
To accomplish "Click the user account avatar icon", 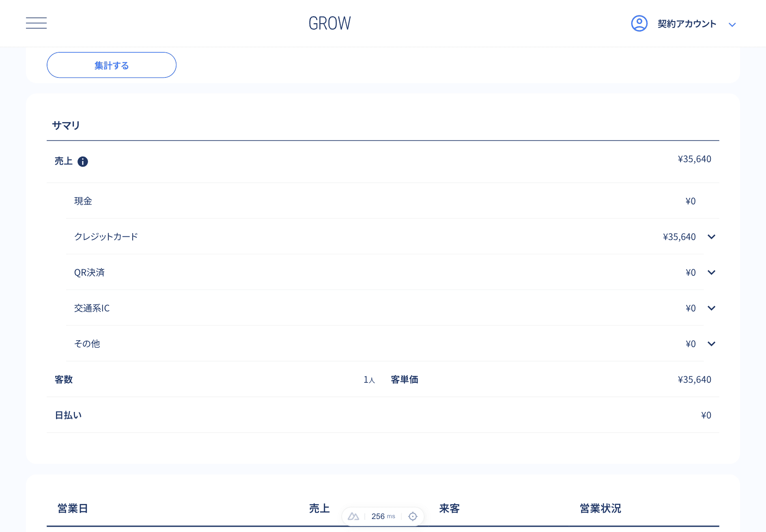I will click(x=639, y=24).
